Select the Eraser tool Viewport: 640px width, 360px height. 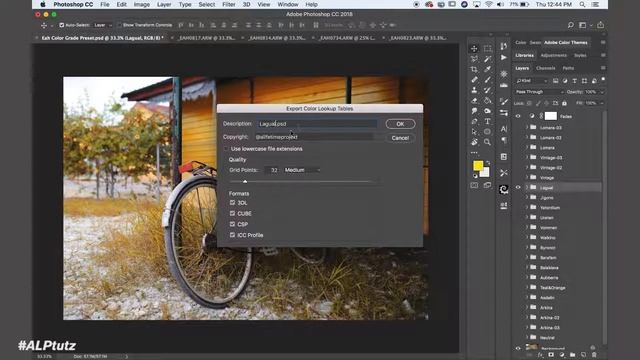tap(474, 100)
